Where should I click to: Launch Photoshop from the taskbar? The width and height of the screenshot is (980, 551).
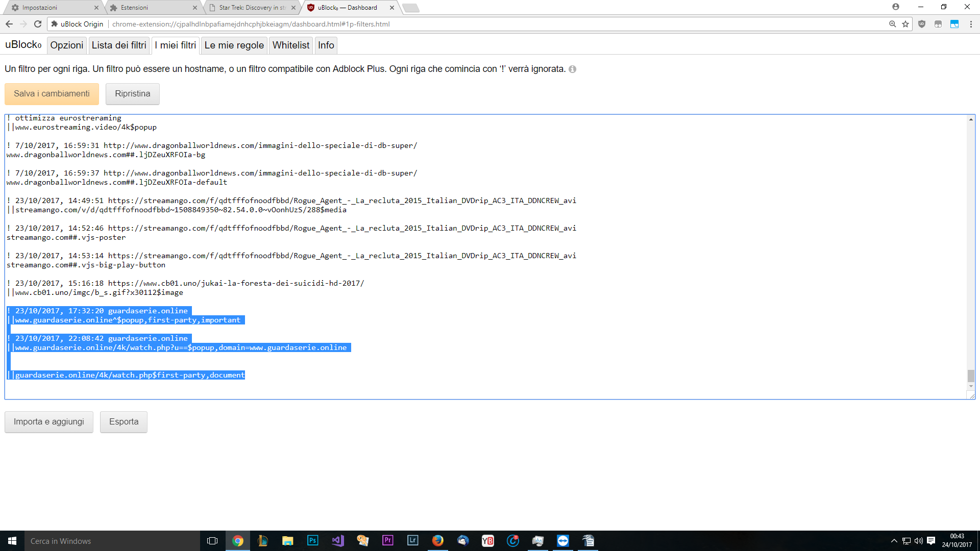[x=312, y=541]
